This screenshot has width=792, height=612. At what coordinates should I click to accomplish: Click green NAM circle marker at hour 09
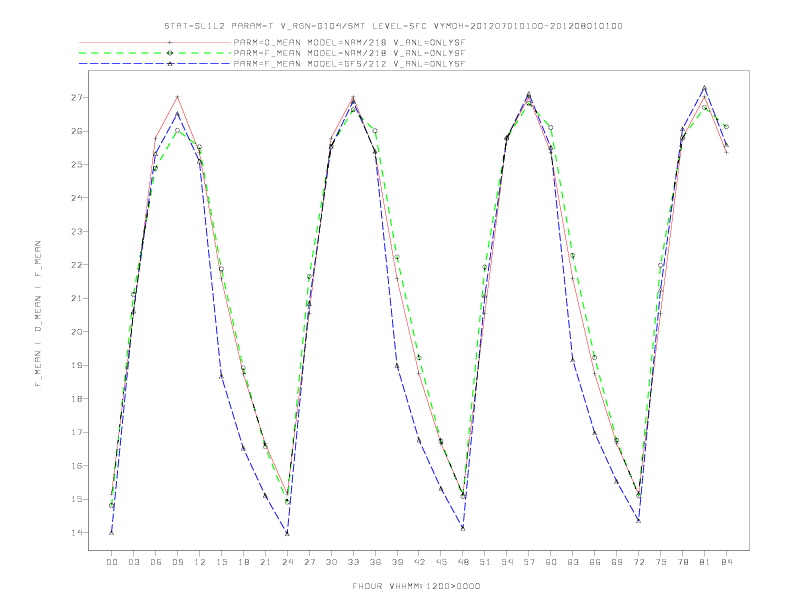tap(177, 130)
